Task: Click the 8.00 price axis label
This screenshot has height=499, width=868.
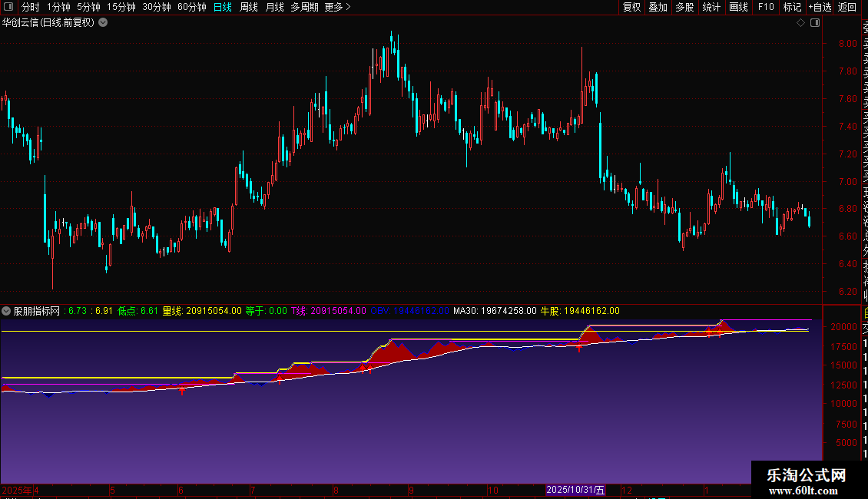Action: pyautogui.click(x=847, y=44)
